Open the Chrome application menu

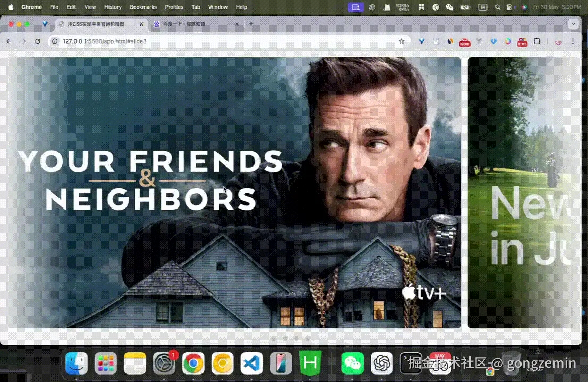coord(31,7)
